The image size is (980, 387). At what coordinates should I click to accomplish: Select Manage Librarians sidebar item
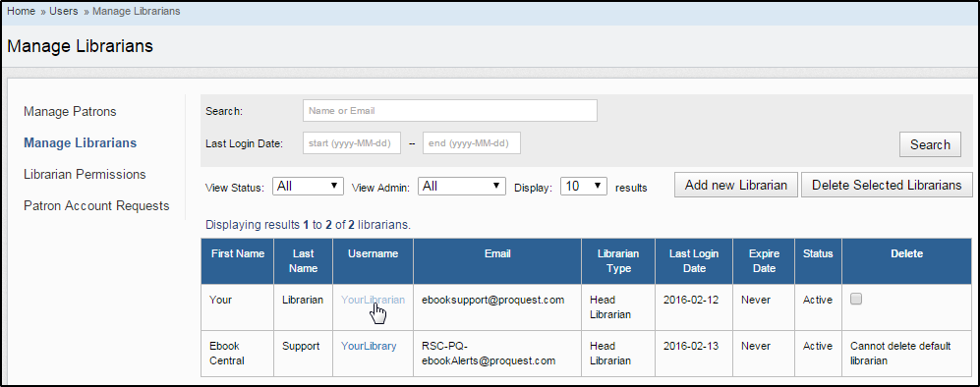click(x=80, y=143)
